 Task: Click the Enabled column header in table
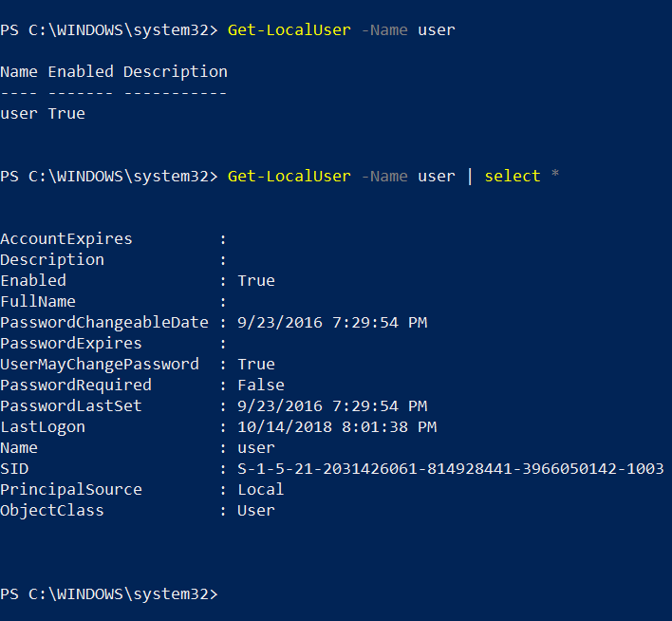tap(81, 71)
